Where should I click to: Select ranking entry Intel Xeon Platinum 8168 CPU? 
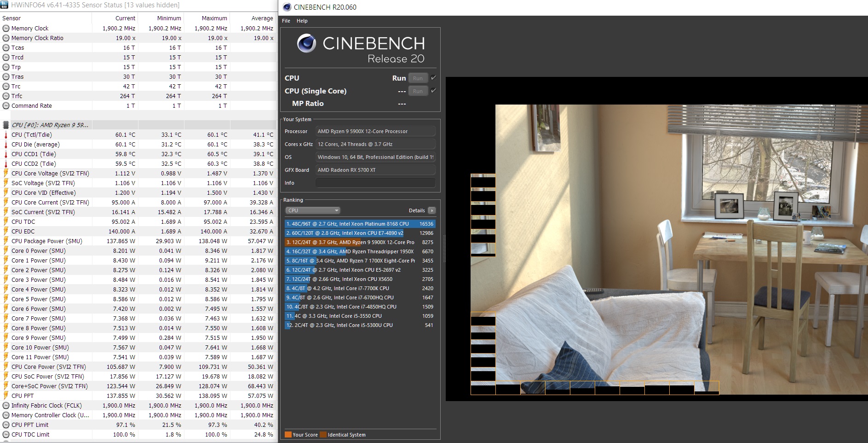[360, 224]
